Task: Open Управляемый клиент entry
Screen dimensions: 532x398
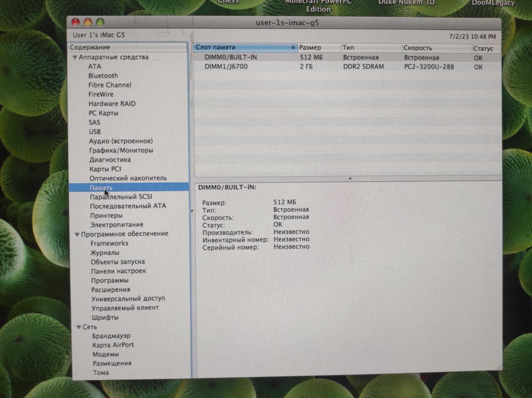Action: pos(125,308)
